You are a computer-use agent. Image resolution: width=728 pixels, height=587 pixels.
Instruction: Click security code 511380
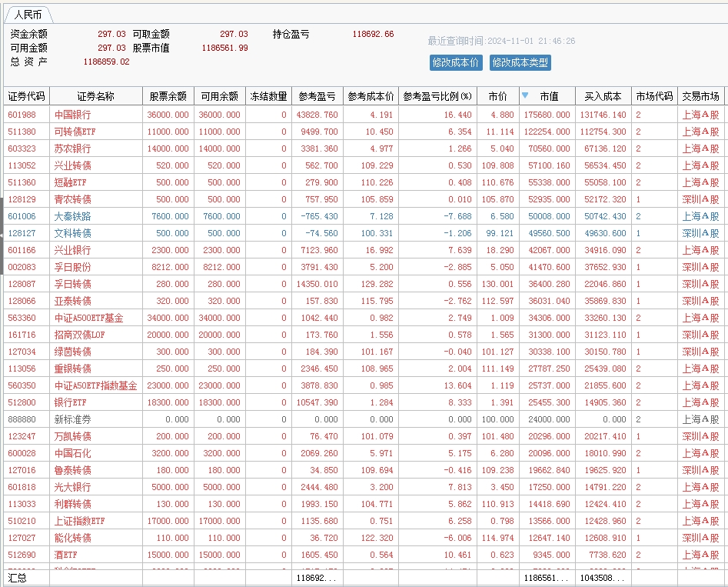(x=22, y=132)
